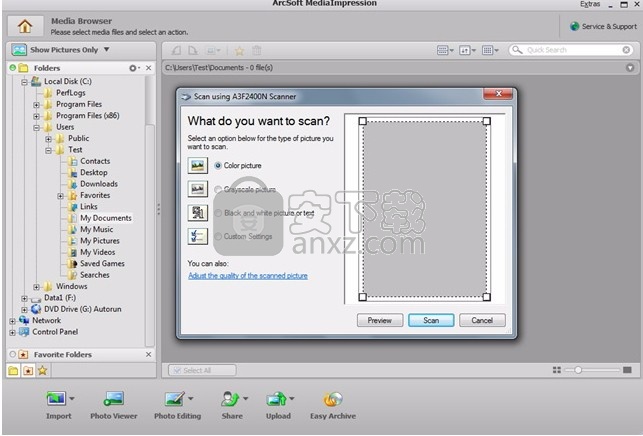Close the Favorite Folders panel

pos(148,354)
